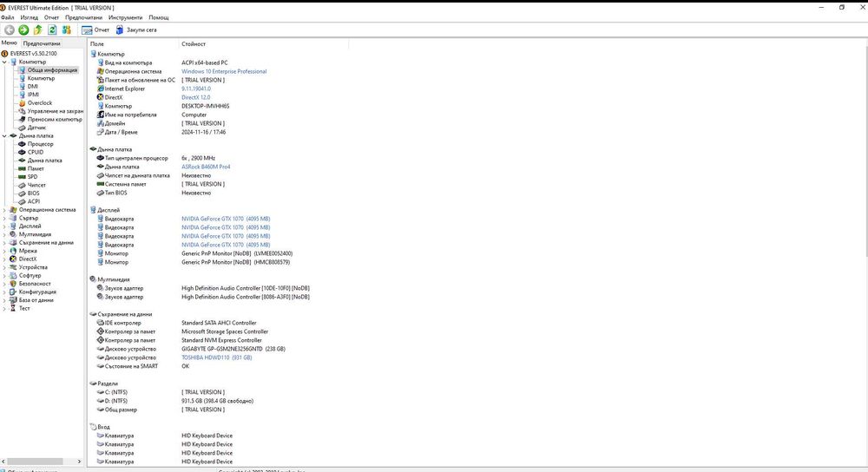868x472 pixels.
Task: Click the Чипсет icon in tree
Action: pos(23,186)
